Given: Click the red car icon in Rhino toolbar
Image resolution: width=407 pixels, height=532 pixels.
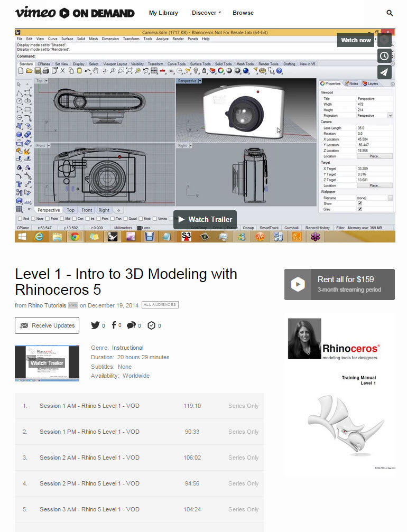Looking at the screenshot, I should tap(163, 71).
